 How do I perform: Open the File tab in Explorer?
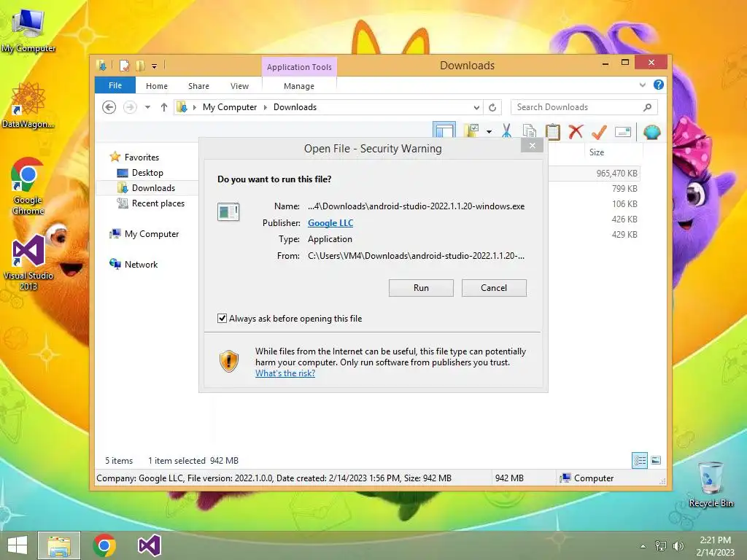(x=115, y=85)
